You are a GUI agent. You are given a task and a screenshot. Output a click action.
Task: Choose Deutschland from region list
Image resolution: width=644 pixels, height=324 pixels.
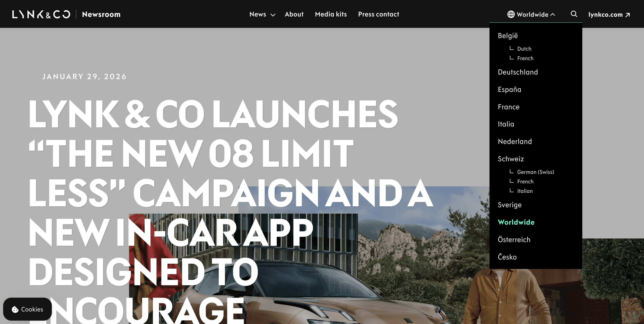[518, 72]
